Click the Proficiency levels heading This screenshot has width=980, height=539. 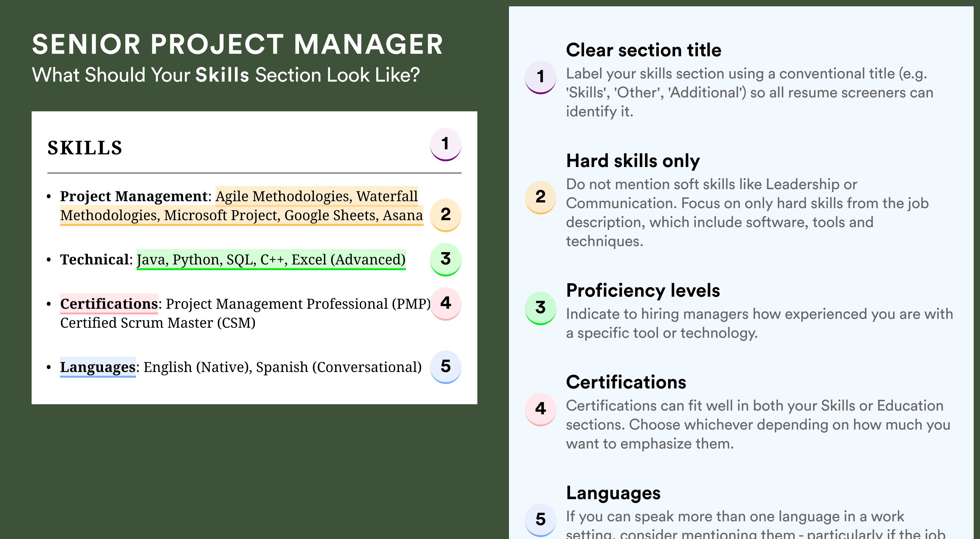(643, 290)
